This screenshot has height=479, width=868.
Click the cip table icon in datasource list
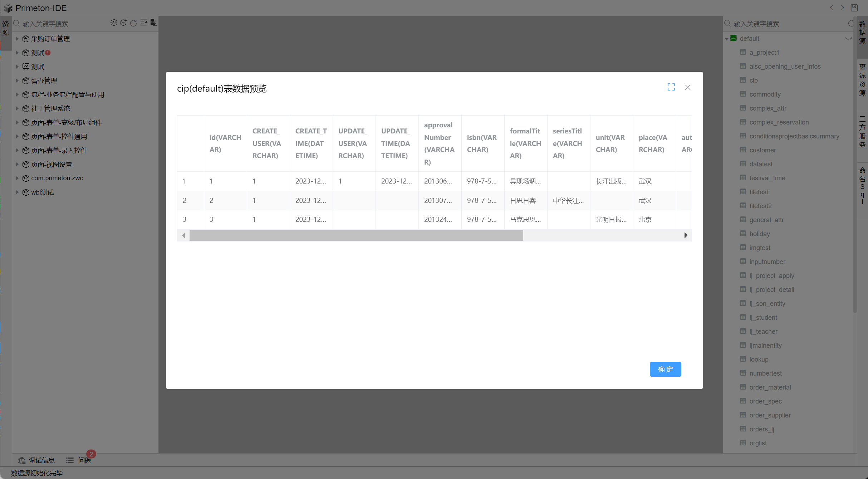pos(743,80)
